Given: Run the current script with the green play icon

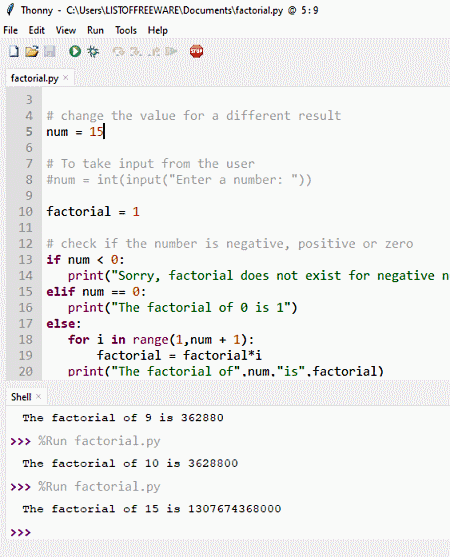Looking at the screenshot, I should 75,52.
